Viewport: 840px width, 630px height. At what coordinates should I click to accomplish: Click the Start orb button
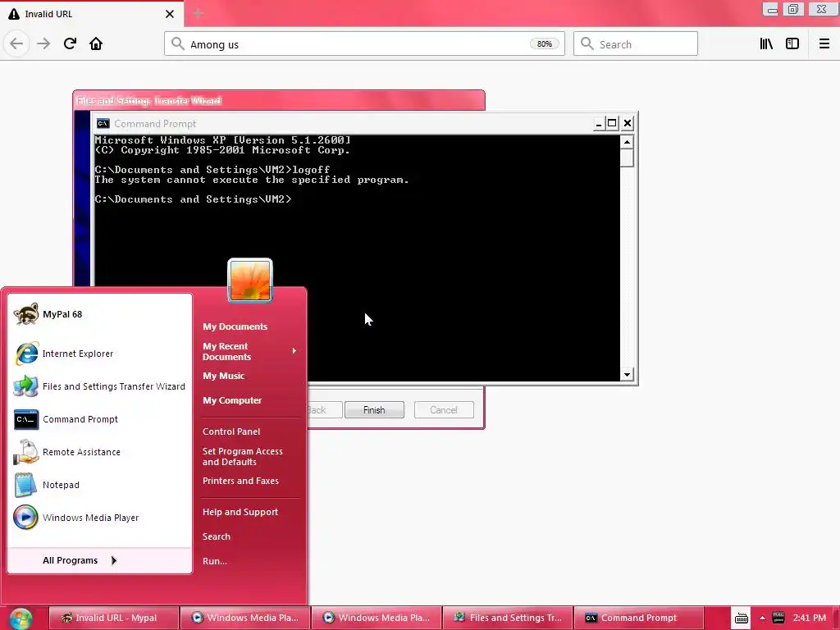[21, 619]
